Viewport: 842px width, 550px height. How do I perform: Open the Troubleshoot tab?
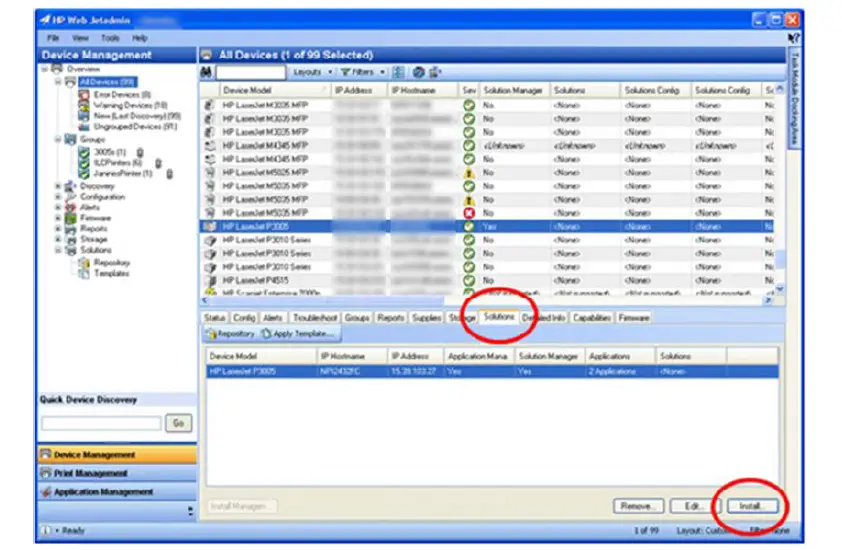[315, 318]
